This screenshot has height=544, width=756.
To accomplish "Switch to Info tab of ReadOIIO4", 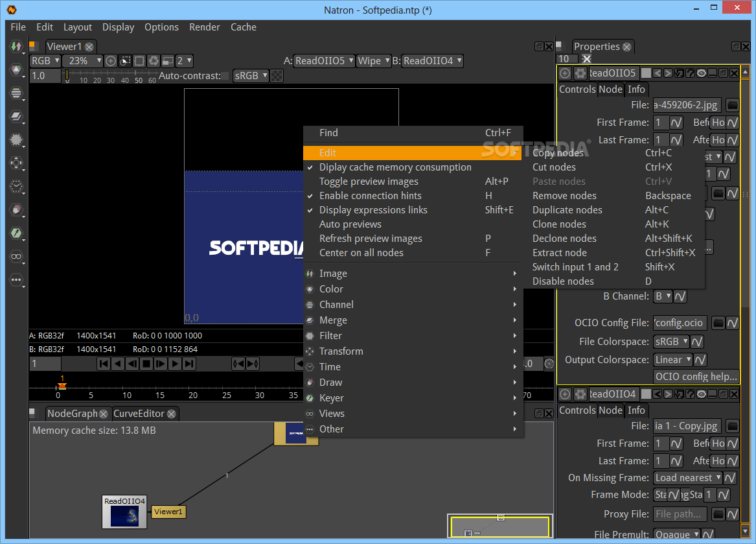I will [636, 410].
